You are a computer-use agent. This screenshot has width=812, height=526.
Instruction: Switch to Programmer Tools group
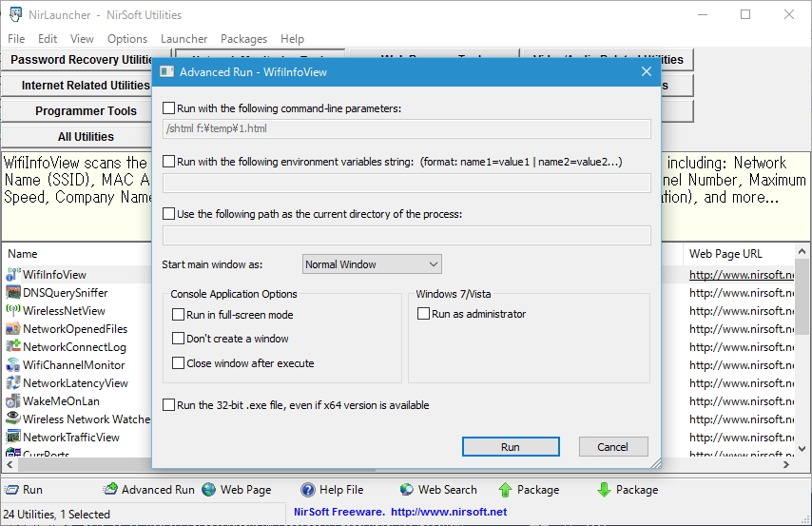click(78, 111)
